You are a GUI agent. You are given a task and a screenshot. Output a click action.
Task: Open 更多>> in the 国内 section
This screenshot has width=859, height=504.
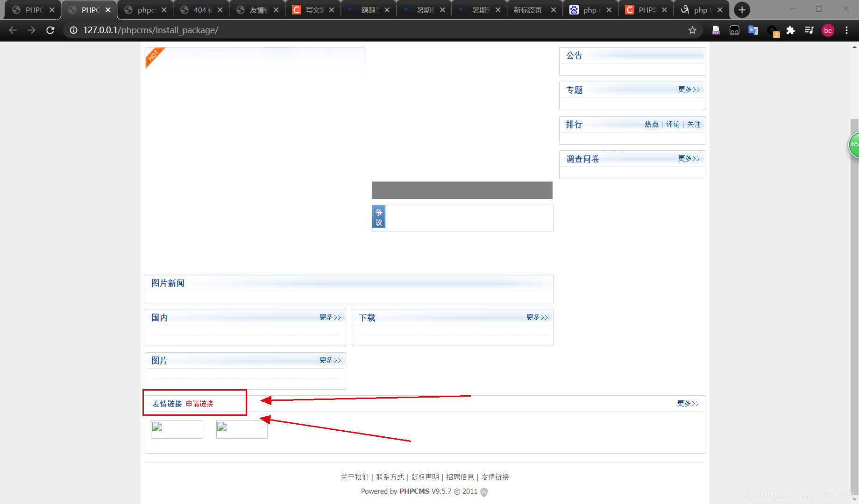330,317
